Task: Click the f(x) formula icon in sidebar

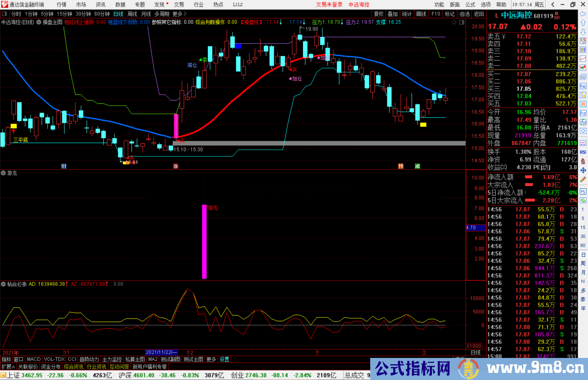Action: coord(583,122)
